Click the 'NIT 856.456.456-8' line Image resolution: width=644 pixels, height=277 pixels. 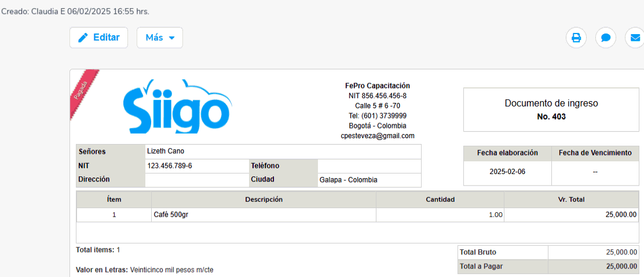tap(378, 95)
